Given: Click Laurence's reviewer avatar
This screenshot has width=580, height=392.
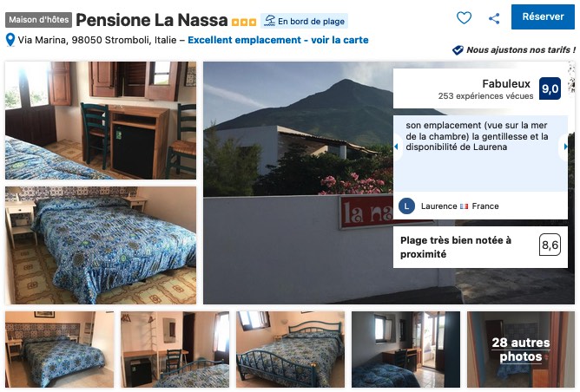Looking at the screenshot, I should pyautogui.click(x=406, y=206).
